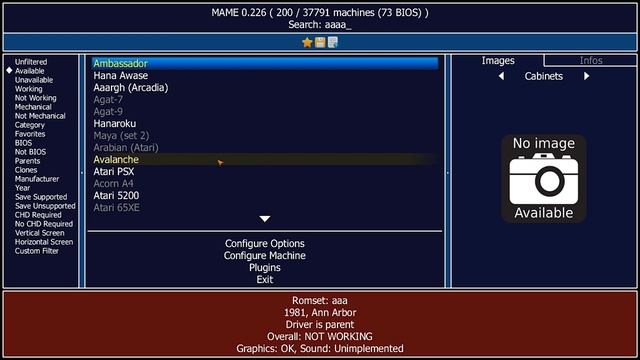Select the Ambassador machine
640x360 pixels.
coord(265,63)
